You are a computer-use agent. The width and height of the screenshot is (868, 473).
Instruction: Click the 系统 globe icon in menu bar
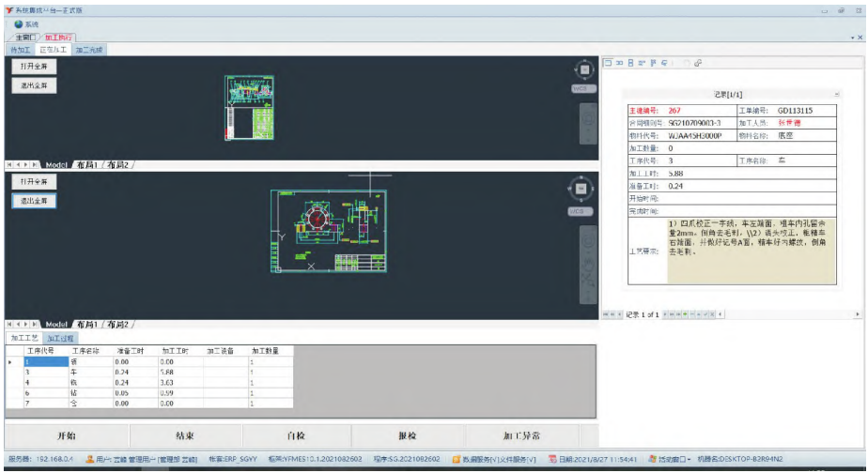tap(18, 23)
